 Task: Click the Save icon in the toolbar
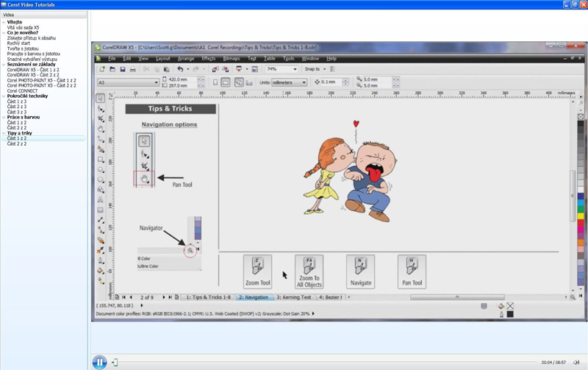122,69
